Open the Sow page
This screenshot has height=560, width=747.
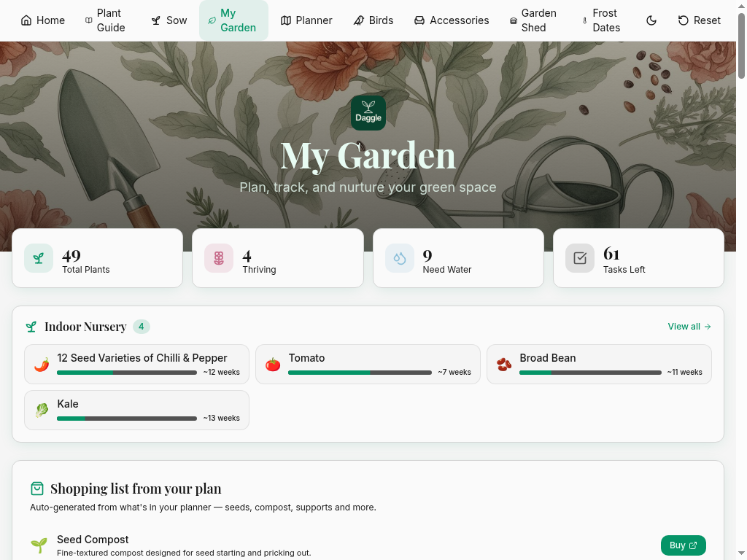coord(169,20)
